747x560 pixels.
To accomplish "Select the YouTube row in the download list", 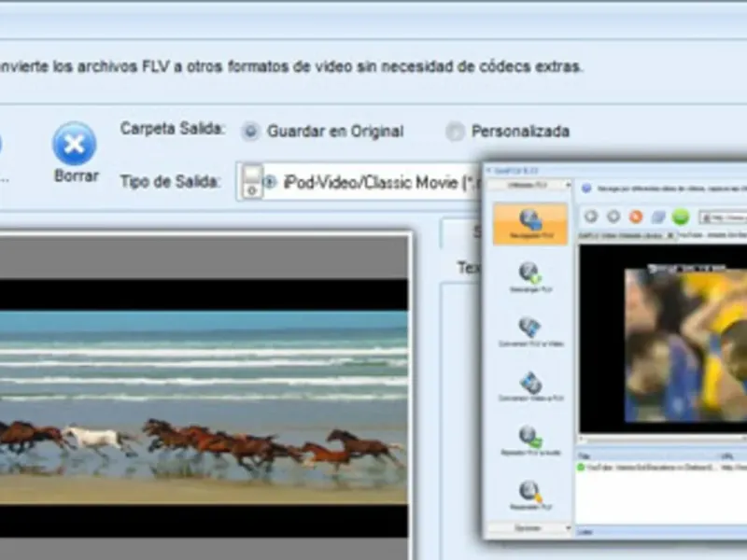I will tap(662, 468).
